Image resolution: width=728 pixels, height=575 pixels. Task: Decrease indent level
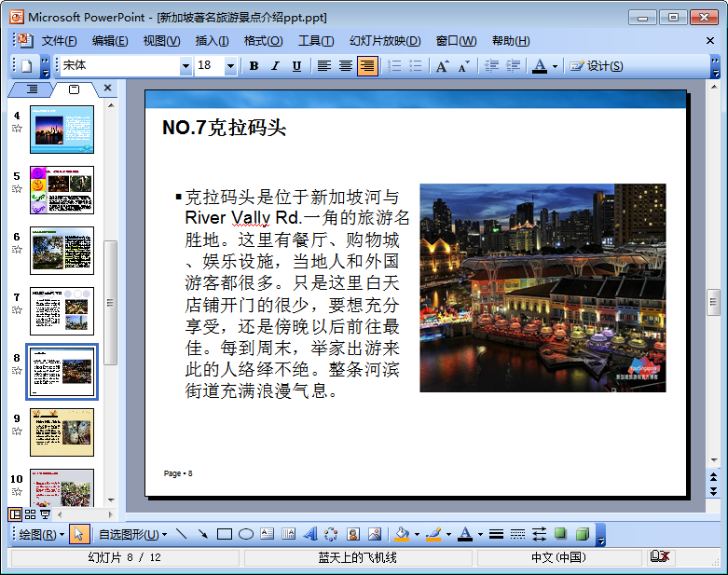(491, 66)
